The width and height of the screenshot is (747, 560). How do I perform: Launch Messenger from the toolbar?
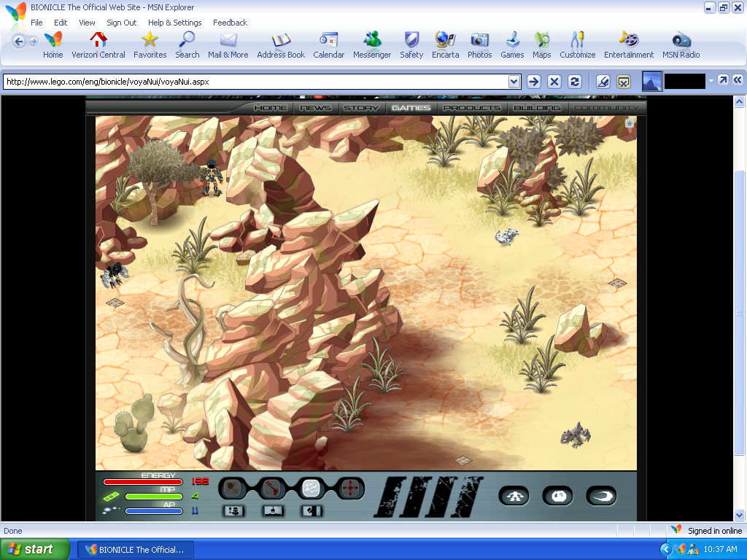tap(372, 46)
